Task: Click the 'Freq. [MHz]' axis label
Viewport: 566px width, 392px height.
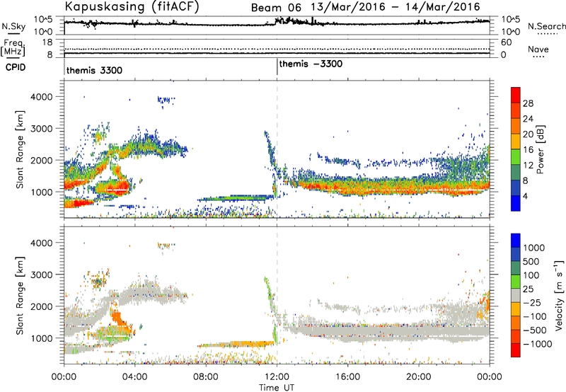Action: tap(13, 47)
